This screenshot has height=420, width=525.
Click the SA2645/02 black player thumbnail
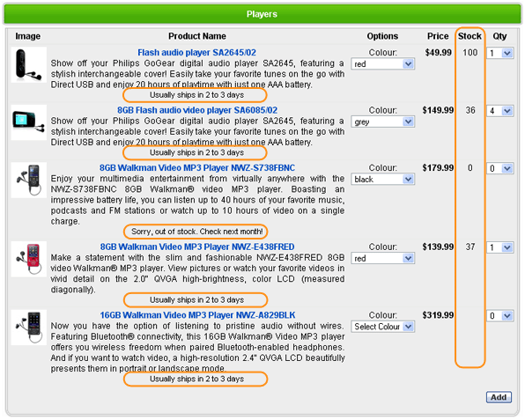29,64
